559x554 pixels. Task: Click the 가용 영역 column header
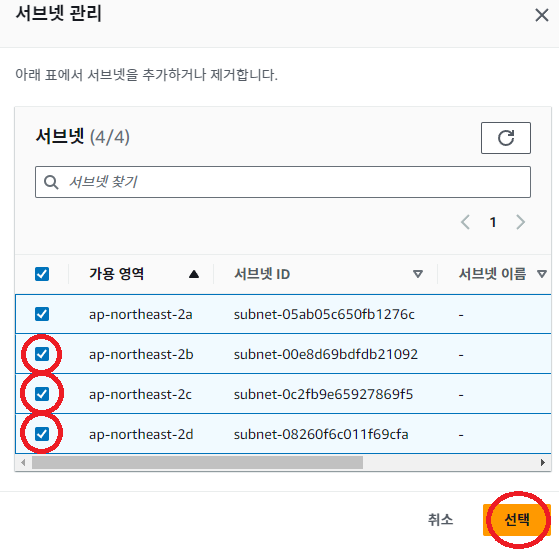[x=117, y=274]
